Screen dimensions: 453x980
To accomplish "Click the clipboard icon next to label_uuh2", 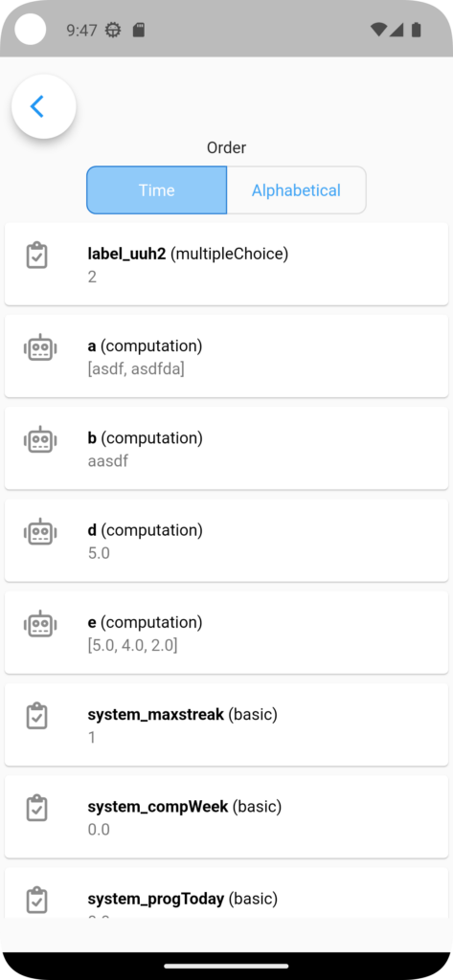I will point(37,256).
